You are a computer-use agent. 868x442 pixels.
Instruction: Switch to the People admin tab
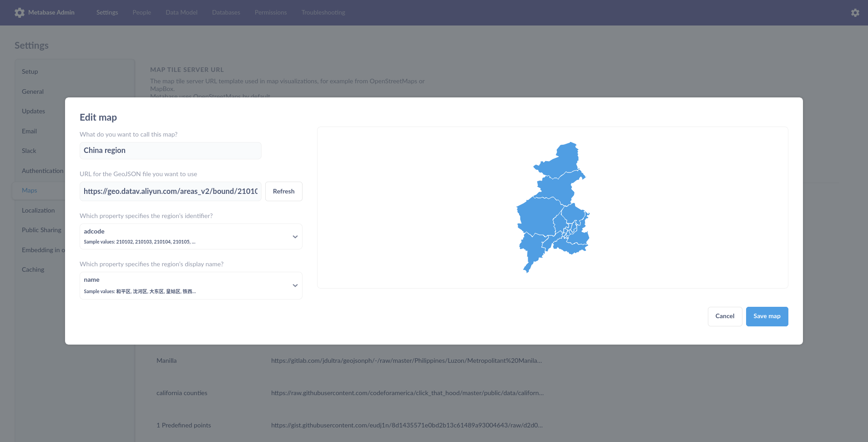coord(141,12)
